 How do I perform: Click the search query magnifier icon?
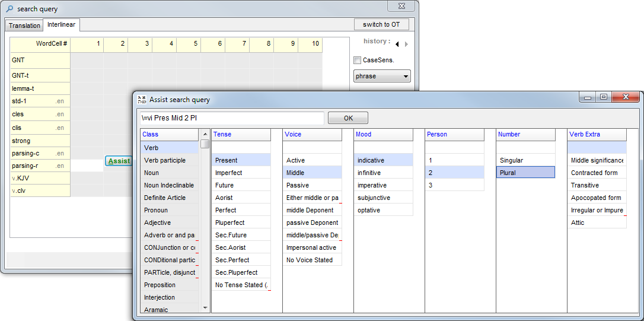pos(9,9)
